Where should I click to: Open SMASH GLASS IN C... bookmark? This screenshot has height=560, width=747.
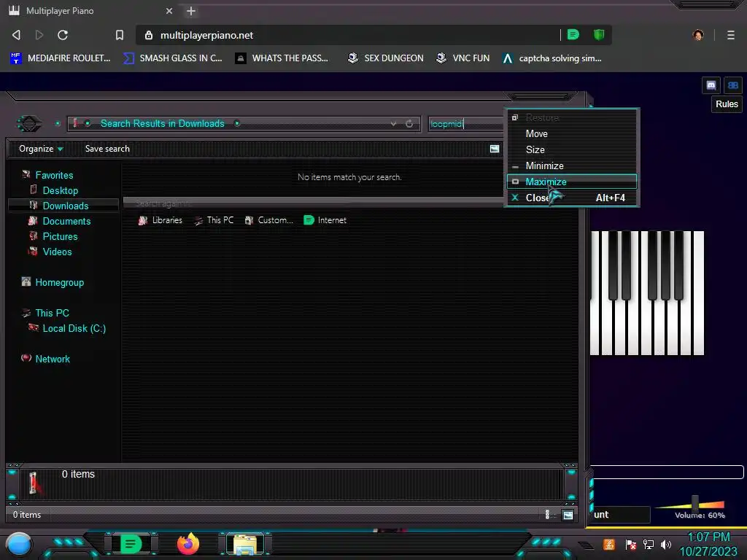[x=174, y=58]
